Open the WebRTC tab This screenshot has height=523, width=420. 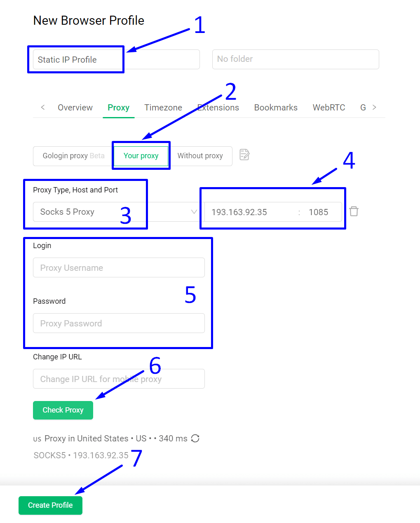coord(329,108)
